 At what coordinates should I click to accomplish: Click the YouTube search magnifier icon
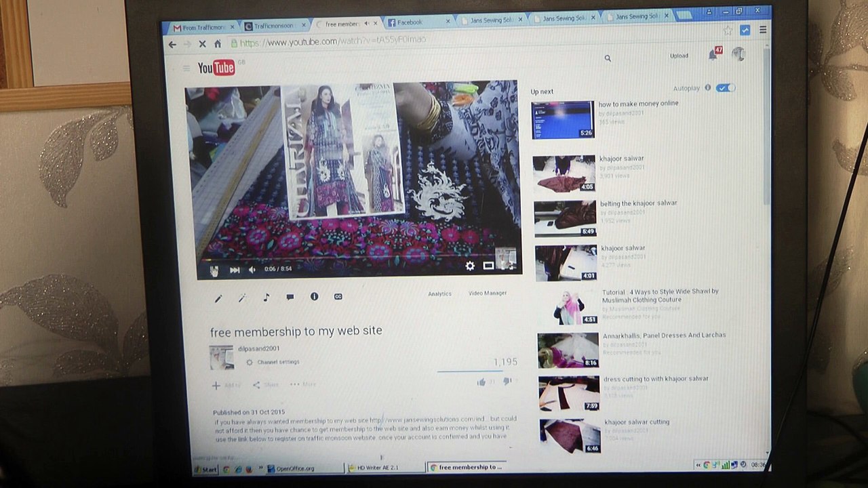tap(608, 58)
